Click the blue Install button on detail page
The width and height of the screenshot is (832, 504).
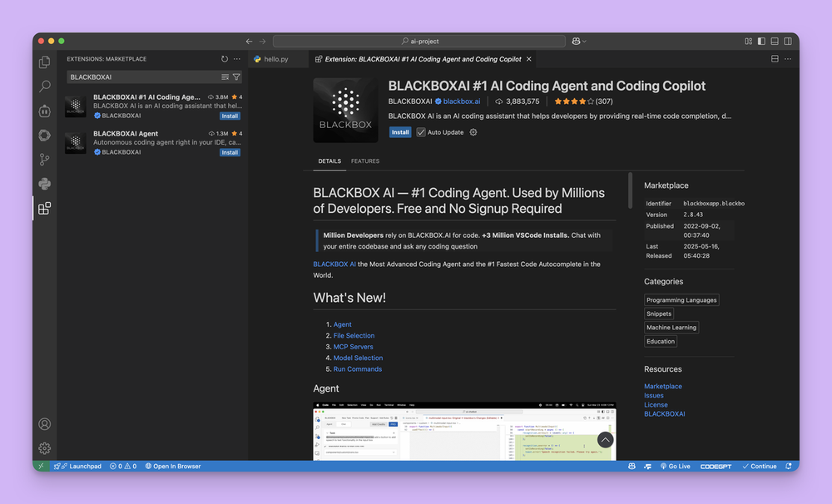pyautogui.click(x=400, y=132)
